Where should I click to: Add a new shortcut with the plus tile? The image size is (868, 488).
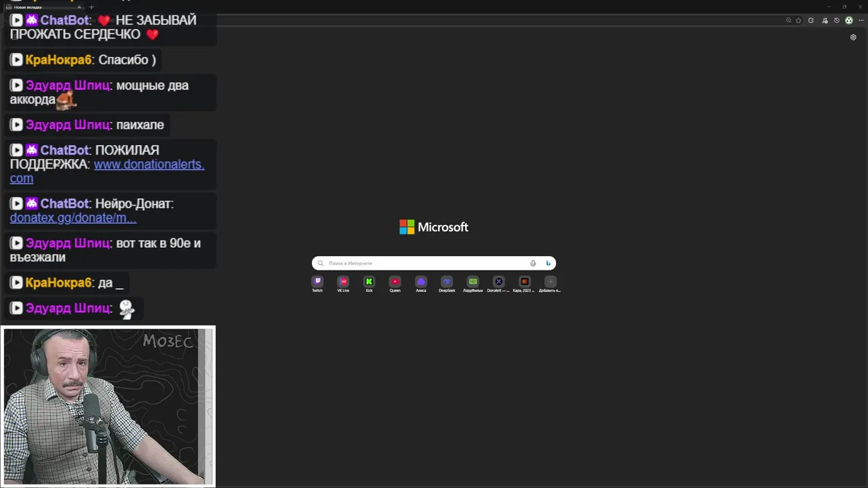551,283
